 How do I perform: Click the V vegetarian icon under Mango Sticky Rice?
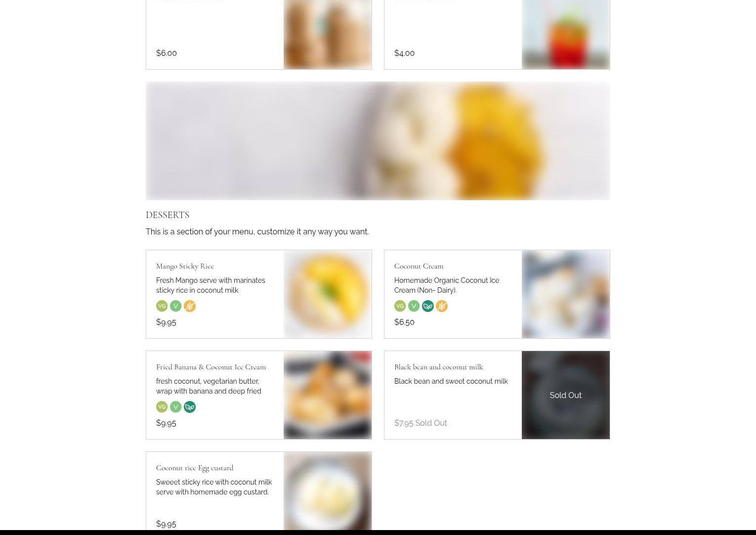[176, 306]
